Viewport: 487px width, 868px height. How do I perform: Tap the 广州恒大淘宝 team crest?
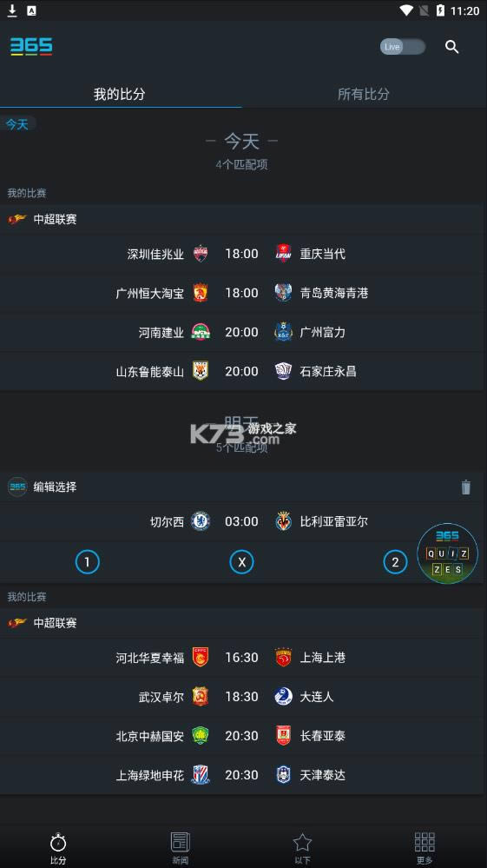pos(201,293)
